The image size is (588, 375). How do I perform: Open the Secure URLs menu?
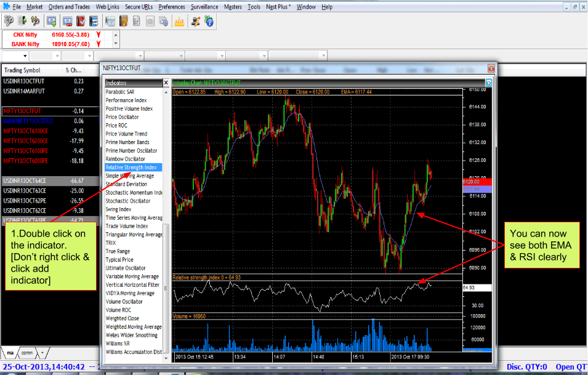click(139, 7)
